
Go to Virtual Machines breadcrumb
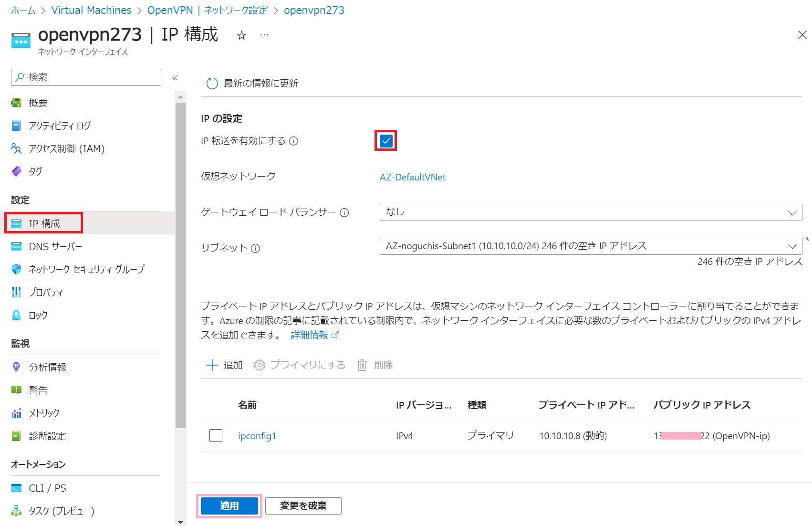91,11
